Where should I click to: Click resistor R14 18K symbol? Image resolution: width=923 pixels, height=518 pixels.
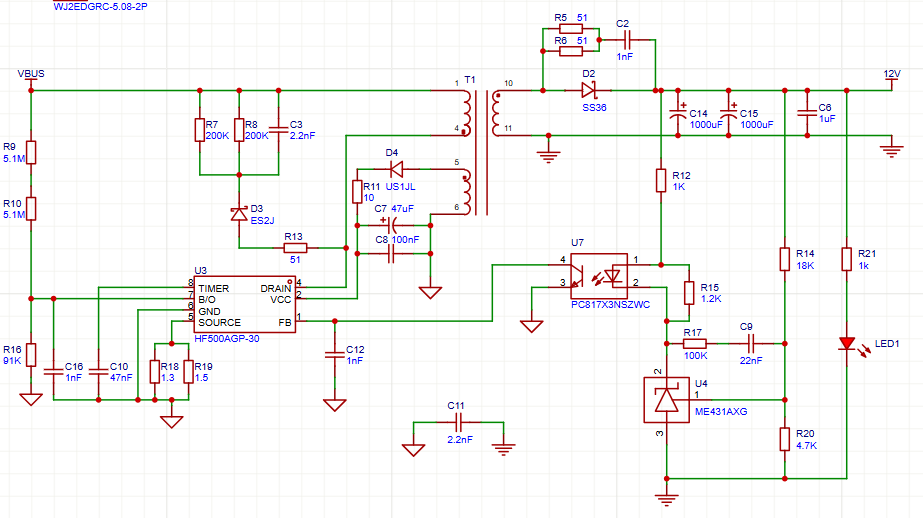tap(785, 258)
